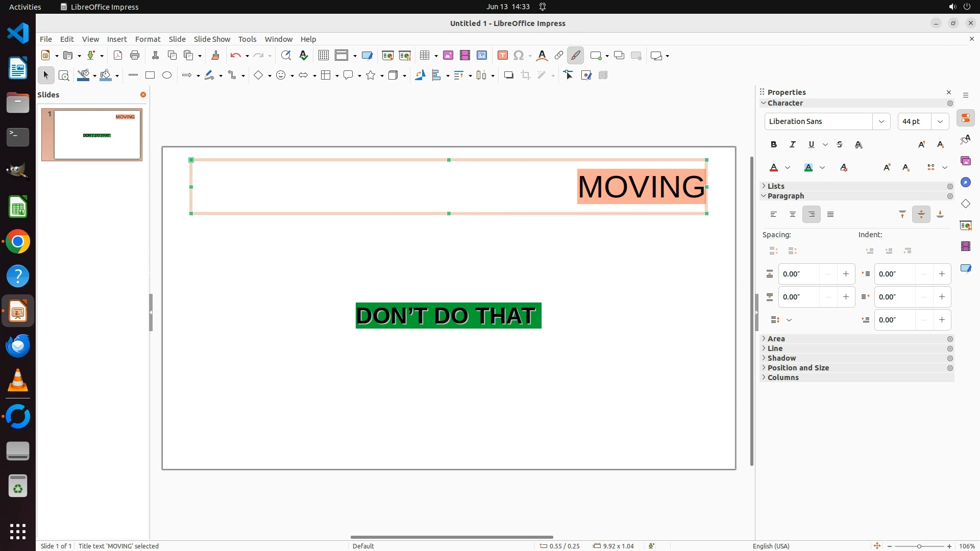Open the Format menu
The width and height of the screenshot is (980, 551).
pos(148,39)
